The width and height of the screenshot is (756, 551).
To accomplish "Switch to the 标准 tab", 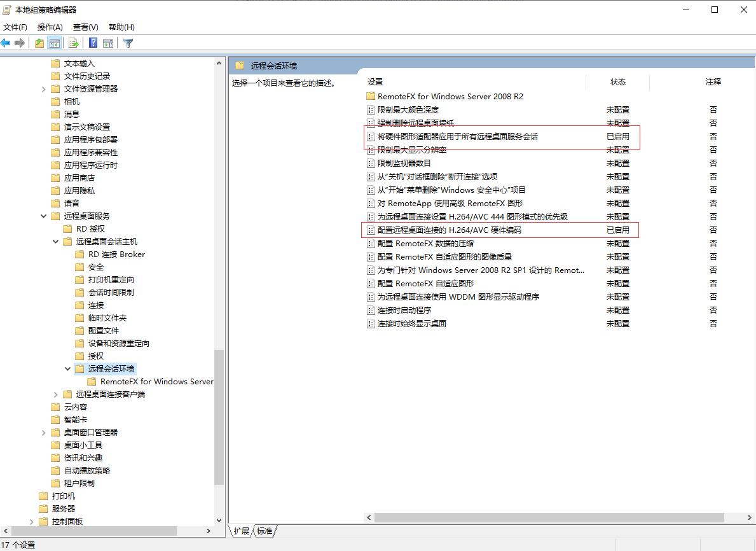I will tap(265, 531).
